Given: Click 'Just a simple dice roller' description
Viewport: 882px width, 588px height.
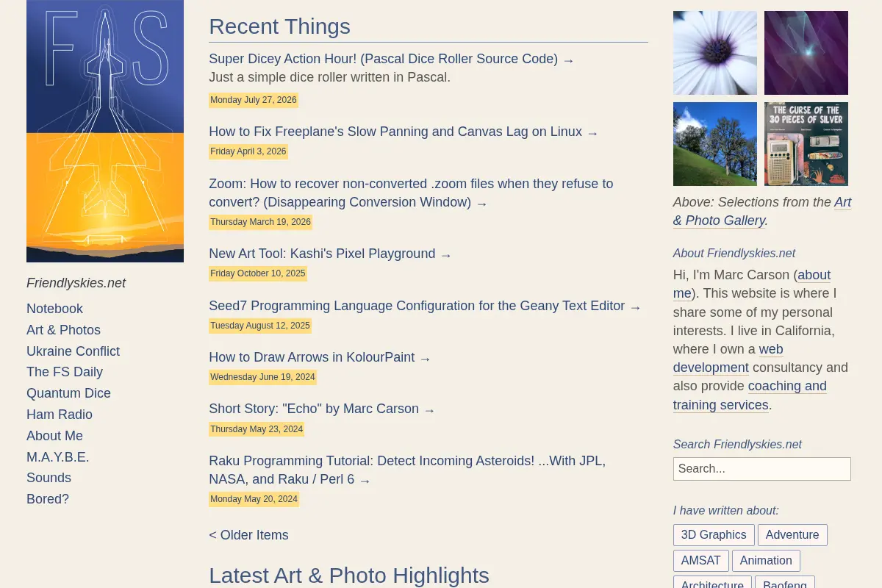Looking at the screenshot, I should coord(329,77).
